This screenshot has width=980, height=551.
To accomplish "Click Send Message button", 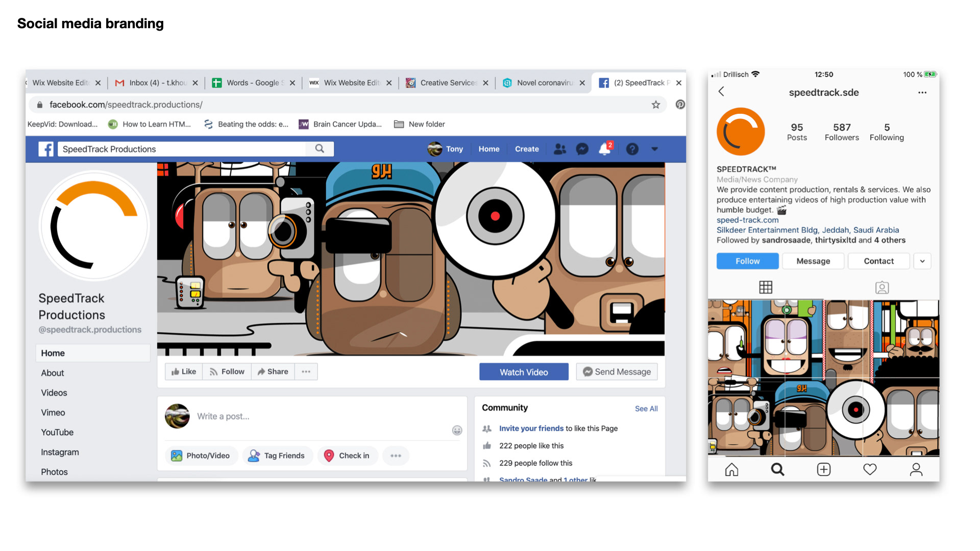I will click(617, 372).
